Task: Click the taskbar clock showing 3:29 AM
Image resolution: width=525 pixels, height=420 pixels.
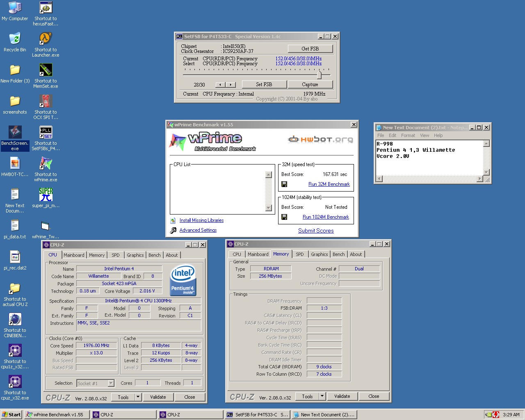Action: point(511,415)
